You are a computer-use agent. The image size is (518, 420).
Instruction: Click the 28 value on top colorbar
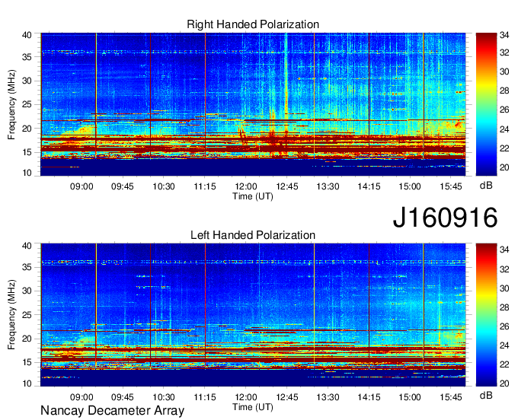click(x=504, y=91)
